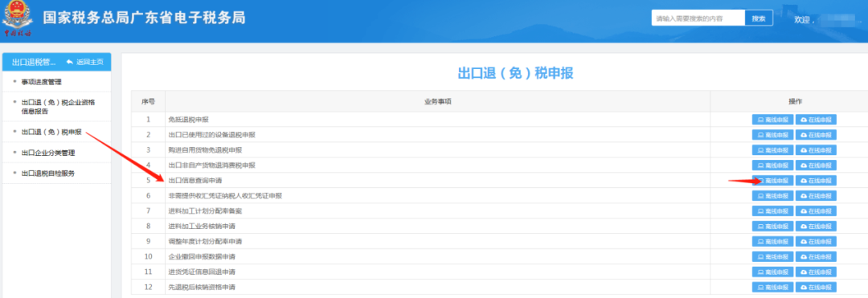This screenshot has width=868, height=298.
Task: Click 在线申报 for 先退税后核销资格申请
Action: click(x=816, y=287)
